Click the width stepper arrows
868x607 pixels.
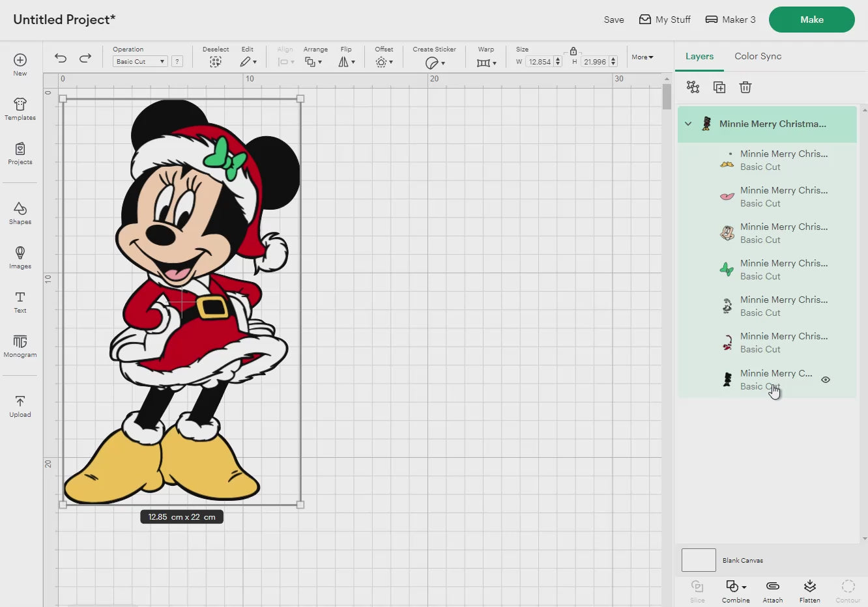(x=558, y=62)
